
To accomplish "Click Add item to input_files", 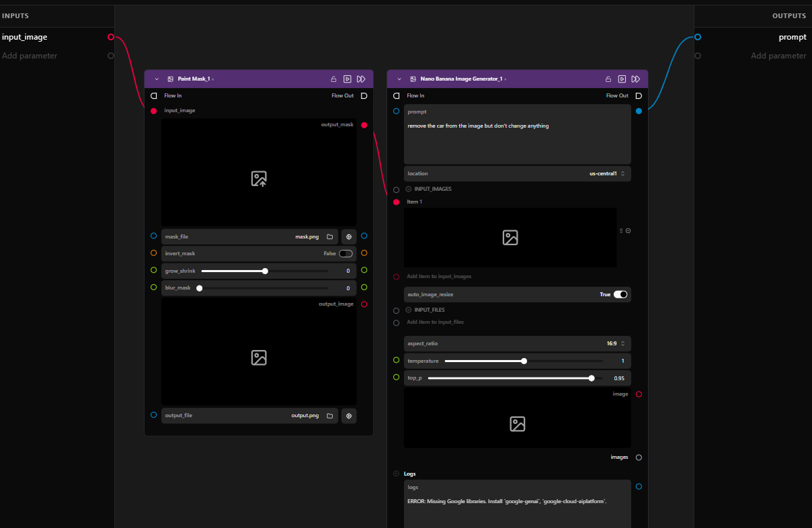I will [x=435, y=322].
